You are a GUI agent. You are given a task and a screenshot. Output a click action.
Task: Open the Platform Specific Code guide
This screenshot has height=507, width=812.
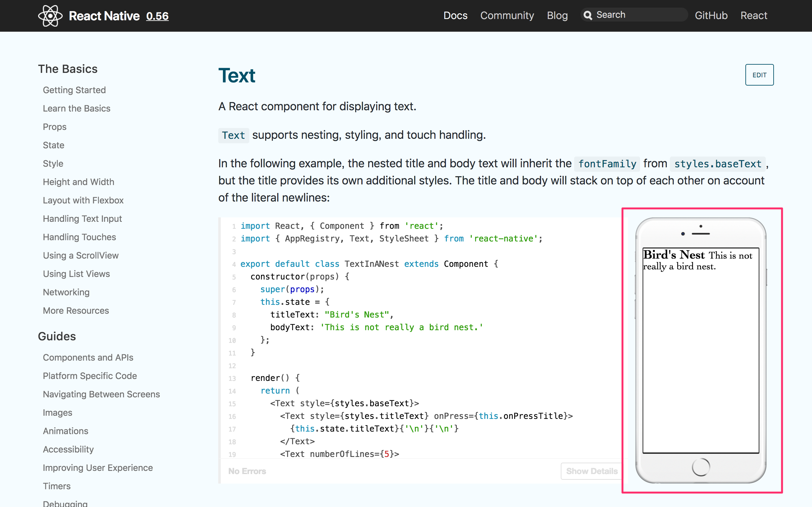pos(89,376)
